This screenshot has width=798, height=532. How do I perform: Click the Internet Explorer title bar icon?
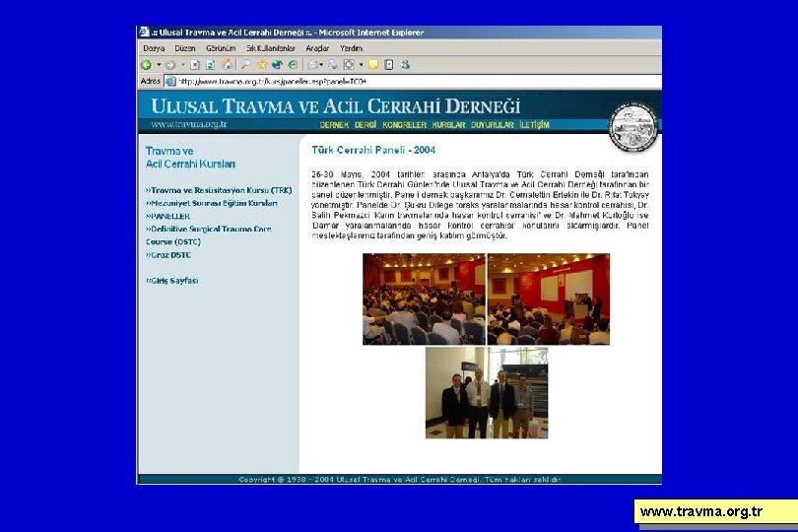point(144,33)
